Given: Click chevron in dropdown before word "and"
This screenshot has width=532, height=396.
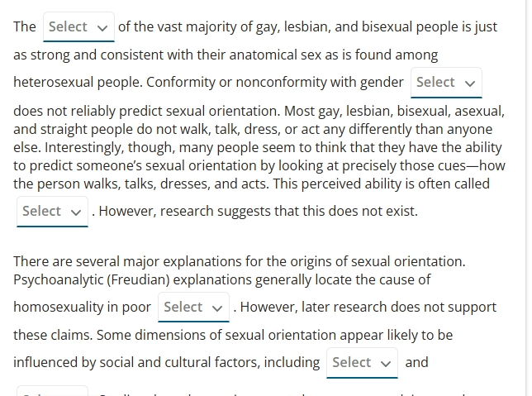Looking at the screenshot, I should pos(386,364).
